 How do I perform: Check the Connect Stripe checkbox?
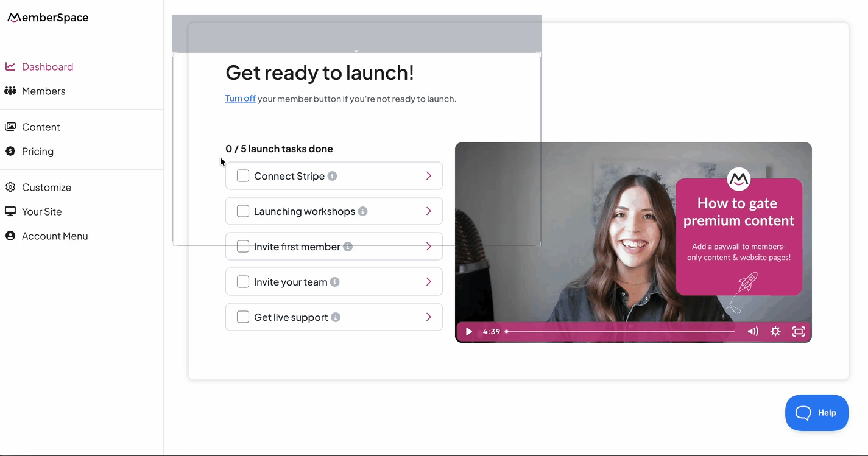243,176
